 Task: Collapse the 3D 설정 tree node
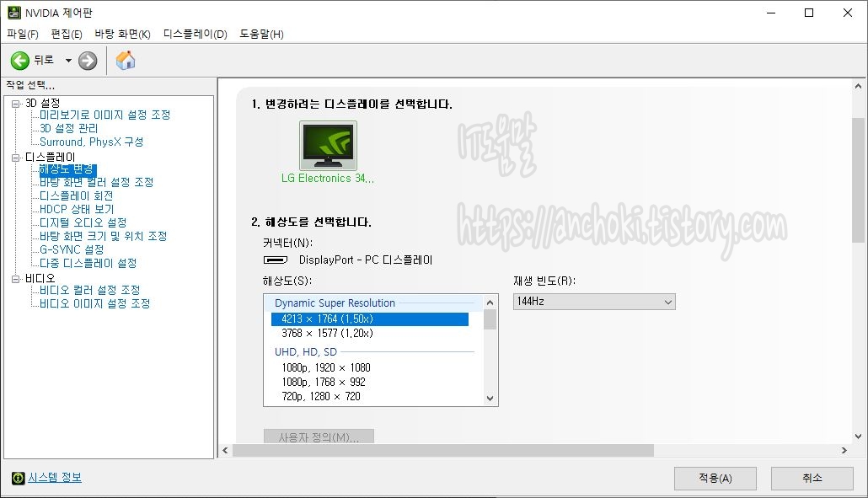pyautogui.click(x=15, y=104)
